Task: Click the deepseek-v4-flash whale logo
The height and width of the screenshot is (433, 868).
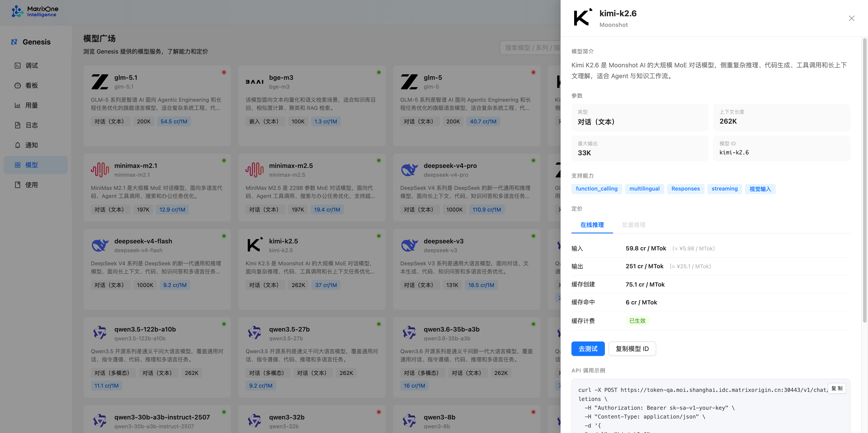Action: [100, 245]
